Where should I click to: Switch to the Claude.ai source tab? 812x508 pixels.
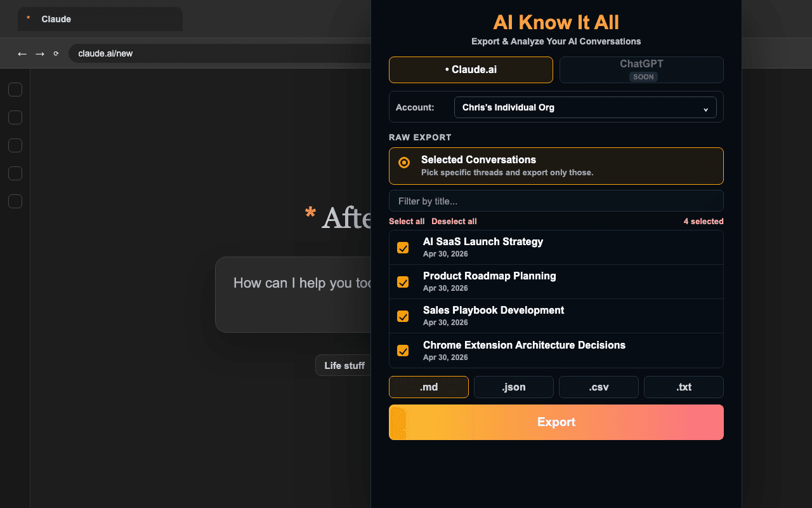[x=471, y=70]
